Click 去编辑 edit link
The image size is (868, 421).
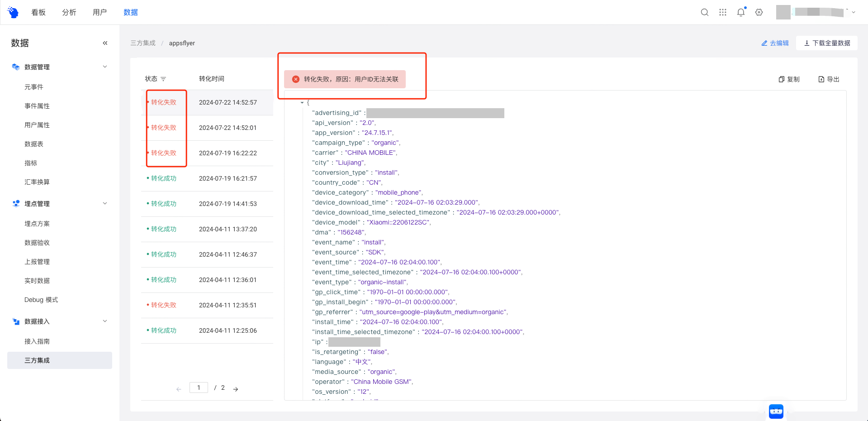[775, 43]
